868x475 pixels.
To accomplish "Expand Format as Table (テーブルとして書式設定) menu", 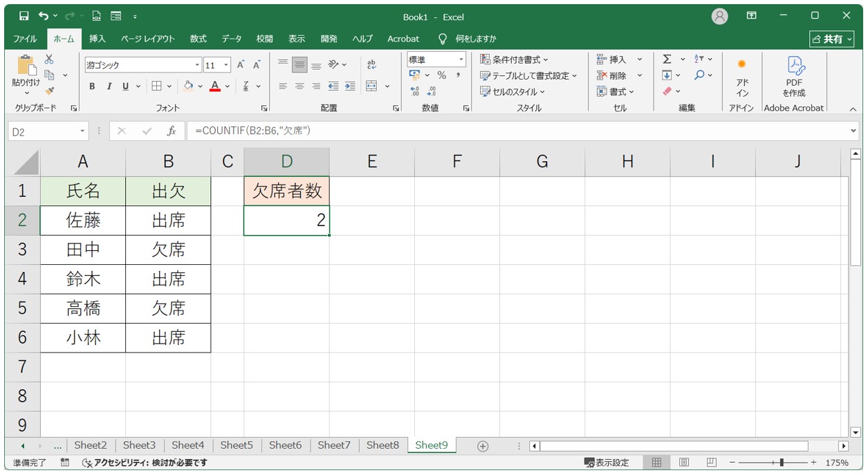I will pyautogui.click(x=528, y=75).
